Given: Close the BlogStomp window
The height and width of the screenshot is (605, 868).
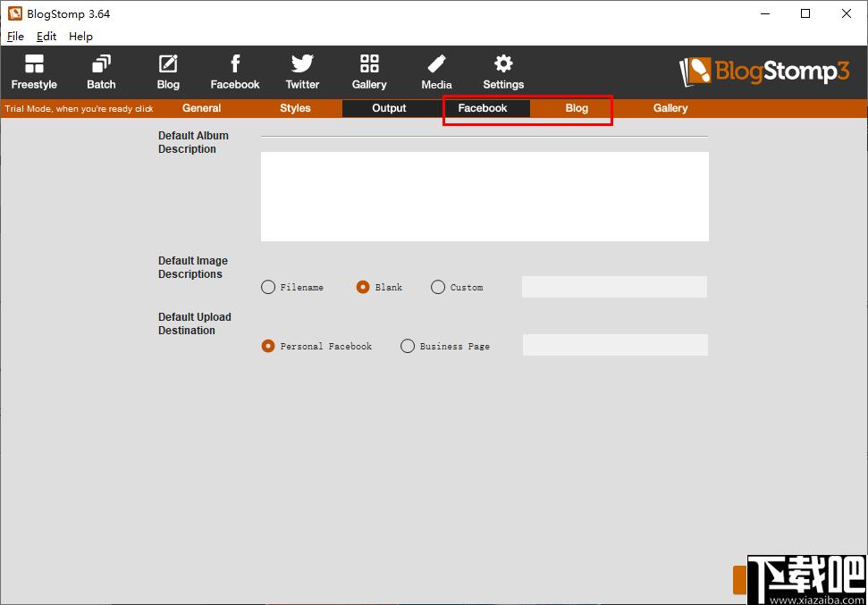Looking at the screenshot, I should (847, 13).
